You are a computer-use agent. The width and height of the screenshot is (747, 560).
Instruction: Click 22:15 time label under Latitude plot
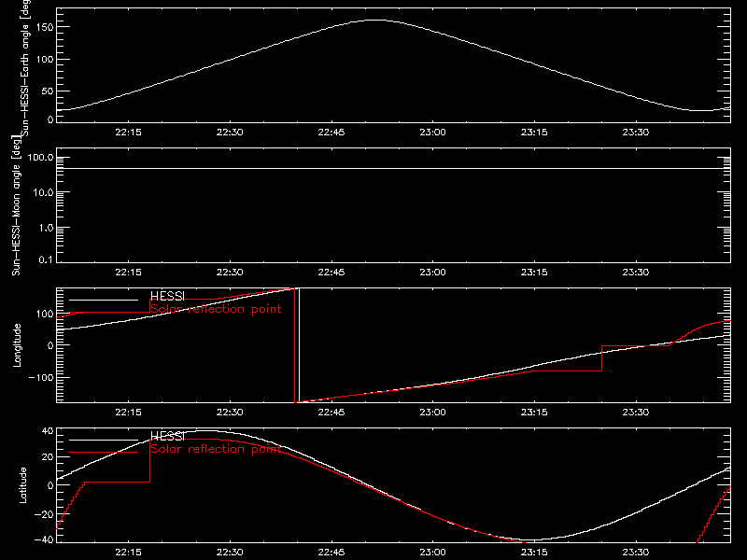128,553
